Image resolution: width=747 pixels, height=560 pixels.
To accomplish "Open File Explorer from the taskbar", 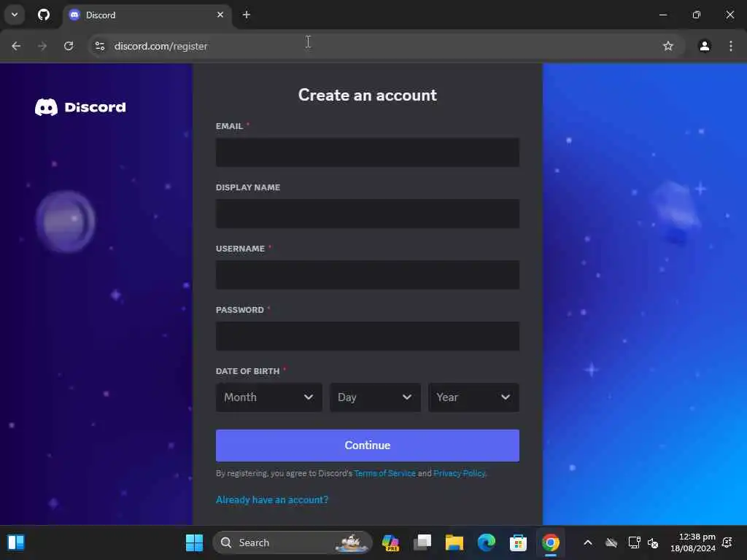I will point(454,542).
